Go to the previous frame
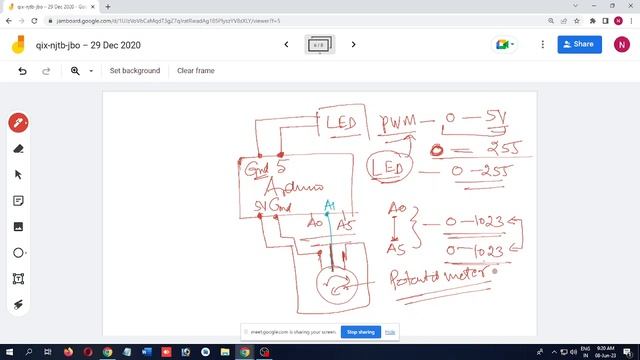This screenshot has width=640, height=360. 286,44
